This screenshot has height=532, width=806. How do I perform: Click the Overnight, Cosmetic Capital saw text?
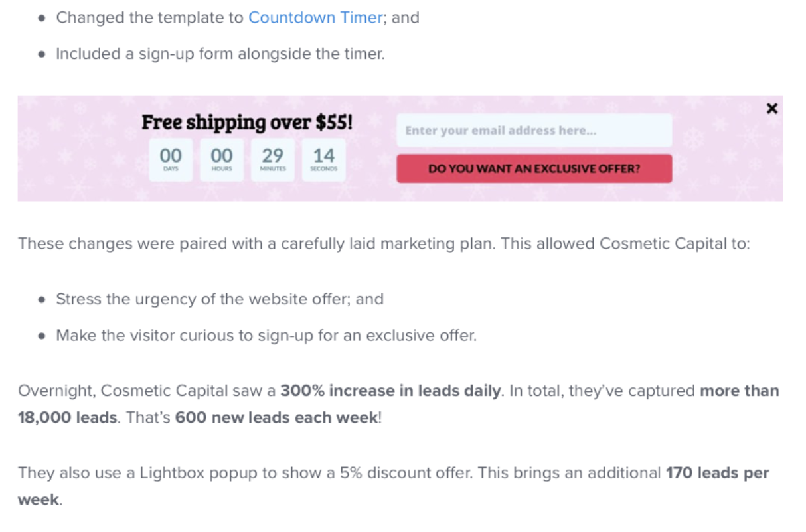(x=147, y=391)
